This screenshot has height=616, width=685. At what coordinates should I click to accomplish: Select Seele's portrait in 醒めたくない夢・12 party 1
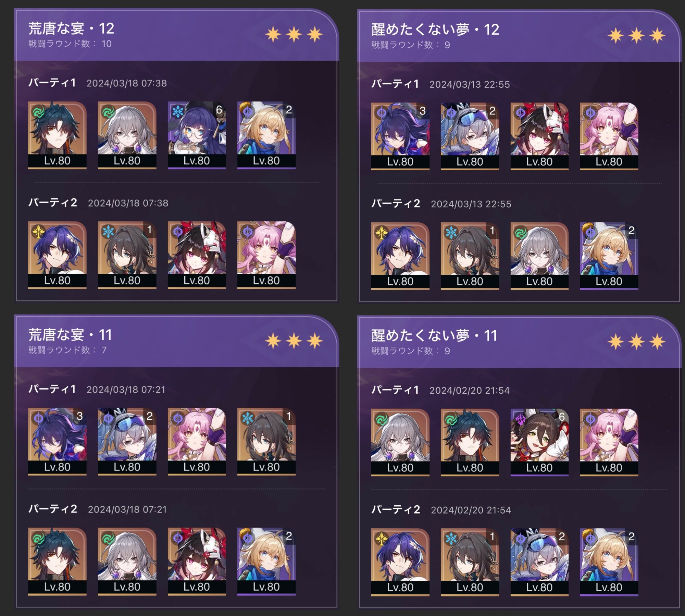(400, 136)
